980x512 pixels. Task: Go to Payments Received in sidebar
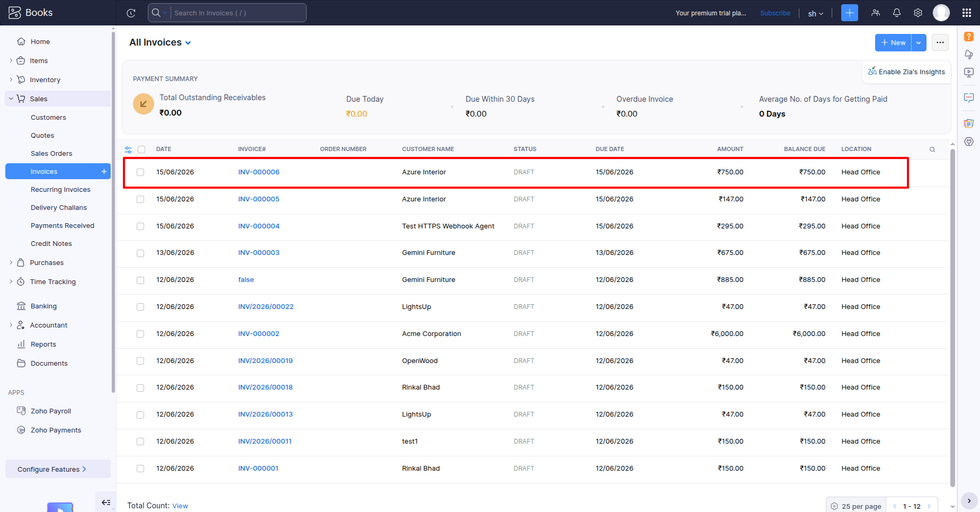[x=63, y=226]
